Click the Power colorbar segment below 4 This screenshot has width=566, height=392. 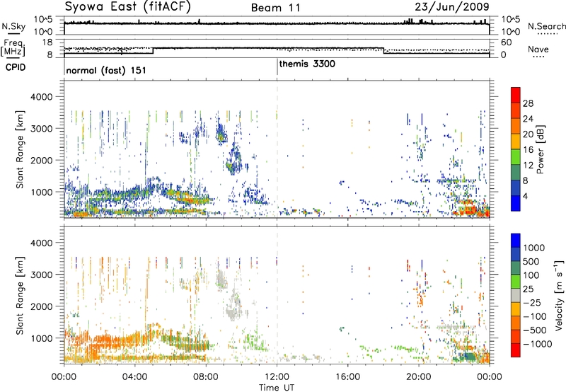pos(516,203)
